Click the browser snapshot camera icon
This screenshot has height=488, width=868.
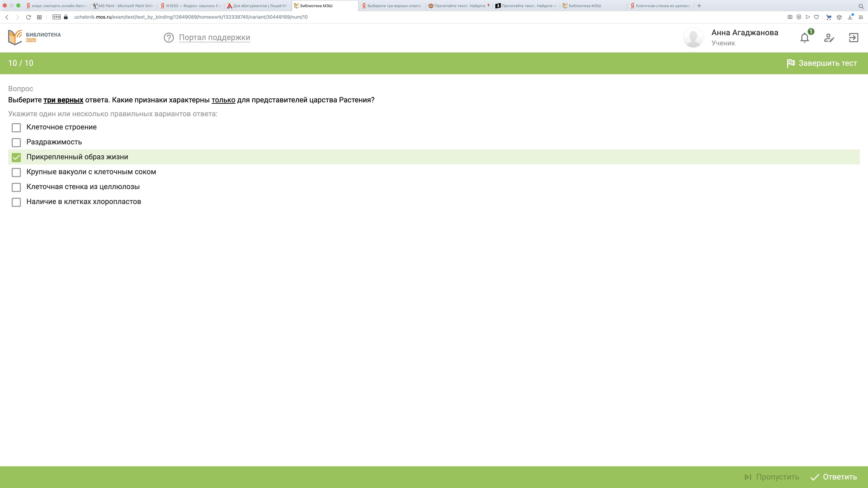pos(790,17)
